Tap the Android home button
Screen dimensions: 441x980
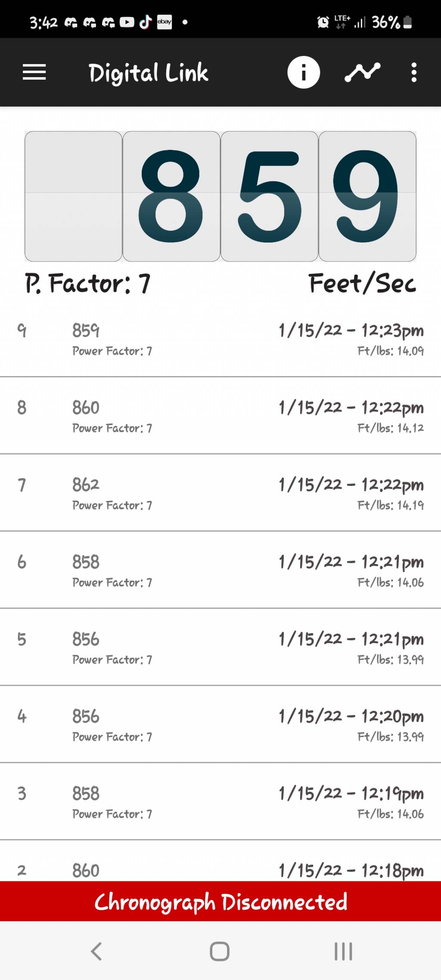tap(220, 951)
